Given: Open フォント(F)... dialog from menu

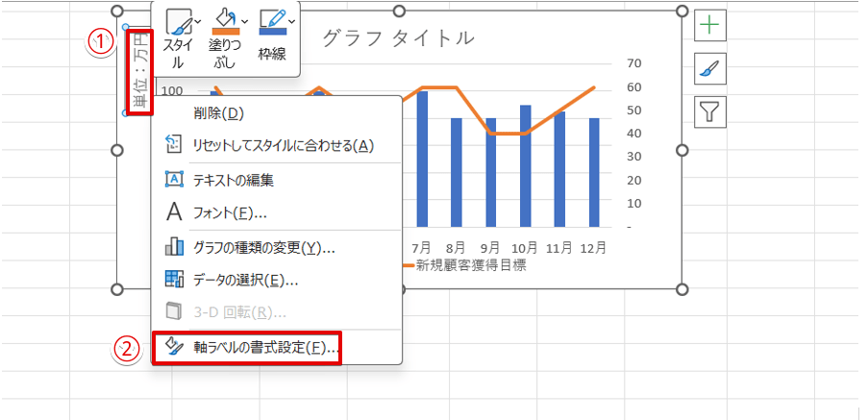Looking at the screenshot, I should [229, 212].
